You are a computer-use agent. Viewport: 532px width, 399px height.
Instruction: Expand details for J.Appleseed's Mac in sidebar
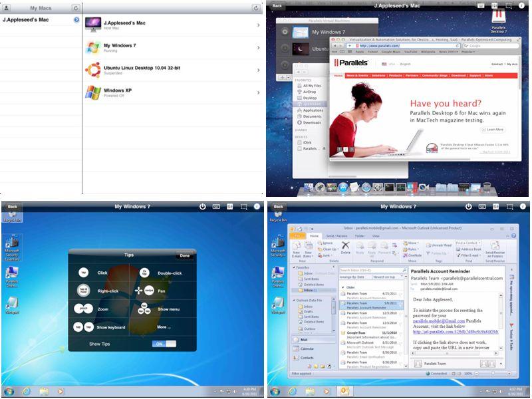[76, 20]
